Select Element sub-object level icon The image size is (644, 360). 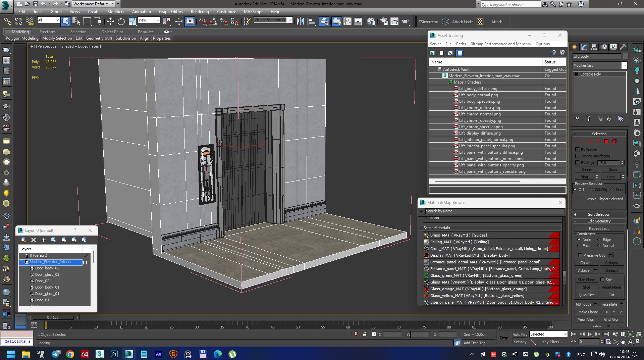(614, 141)
